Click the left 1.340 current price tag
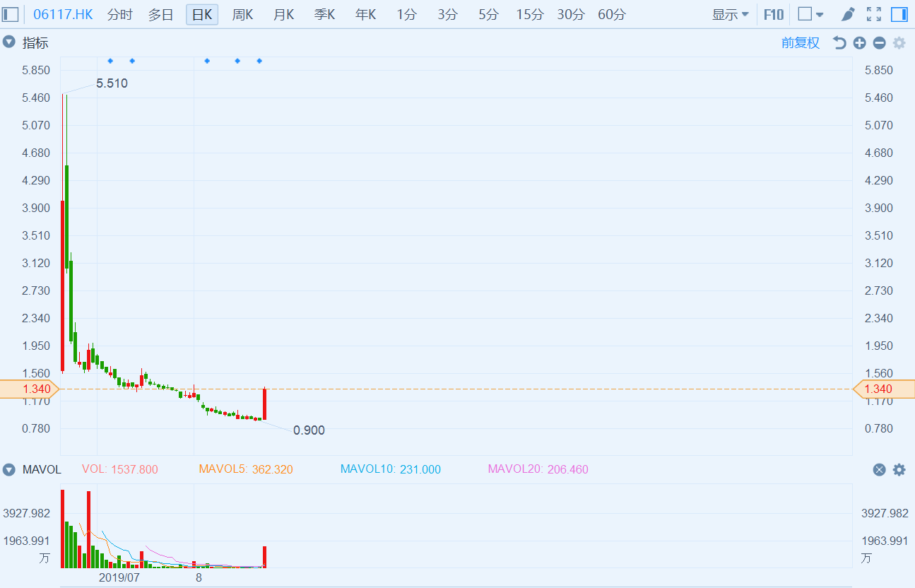This screenshot has width=915, height=588. click(x=30, y=389)
